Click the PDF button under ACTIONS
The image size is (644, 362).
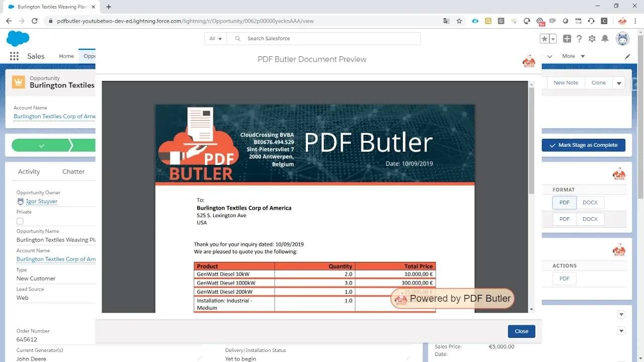click(x=565, y=279)
